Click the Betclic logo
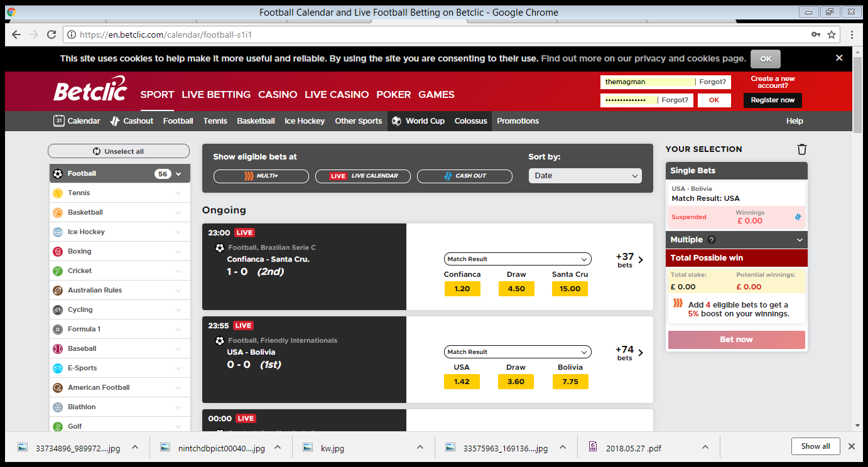The height and width of the screenshot is (467, 868). (x=90, y=90)
